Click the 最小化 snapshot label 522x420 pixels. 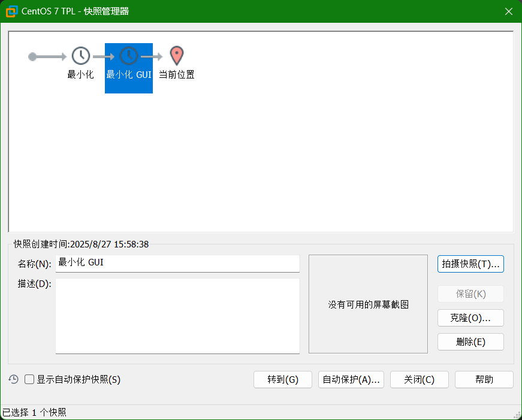[x=80, y=74]
